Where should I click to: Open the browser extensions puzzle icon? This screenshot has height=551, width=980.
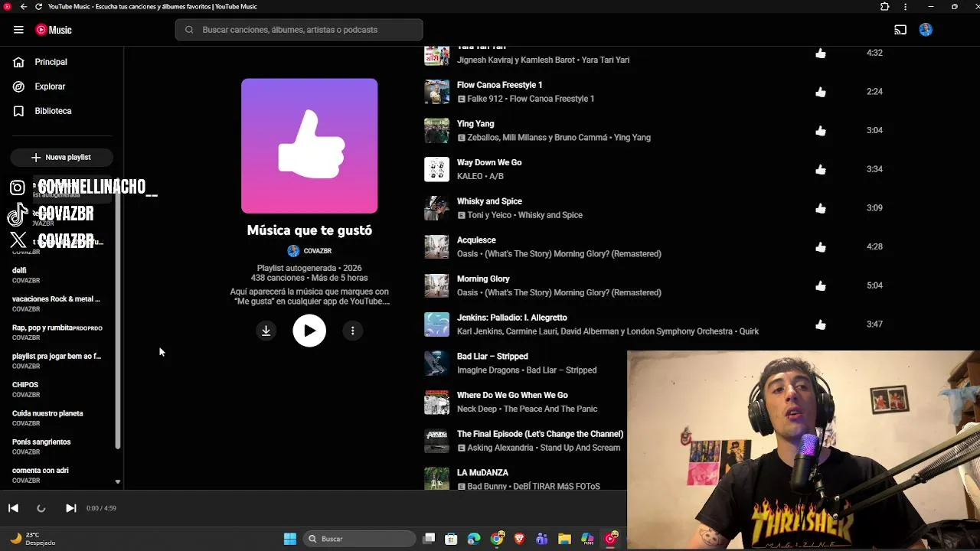[x=884, y=6]
